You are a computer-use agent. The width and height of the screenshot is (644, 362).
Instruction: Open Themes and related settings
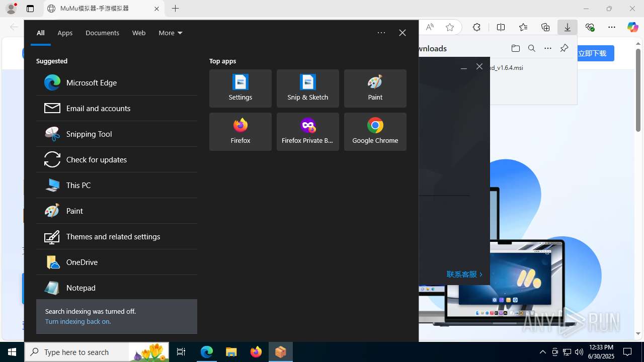117,236
